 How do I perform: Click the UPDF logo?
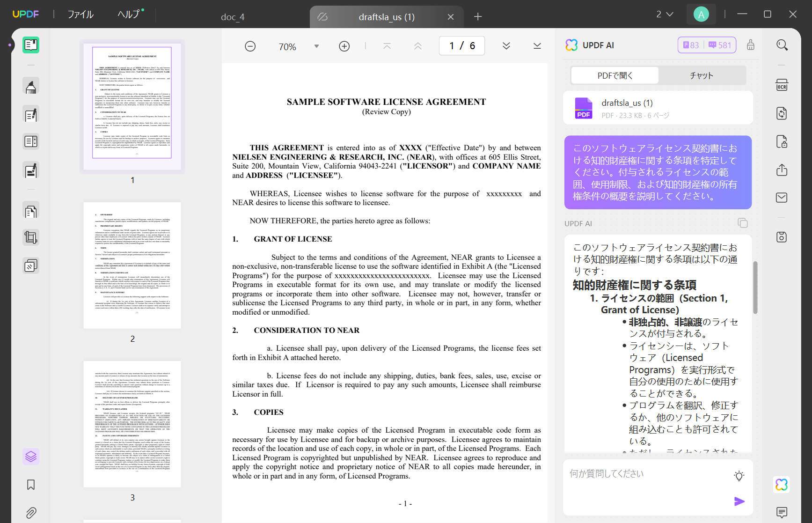pyautogui.click(x=26, y=15)
